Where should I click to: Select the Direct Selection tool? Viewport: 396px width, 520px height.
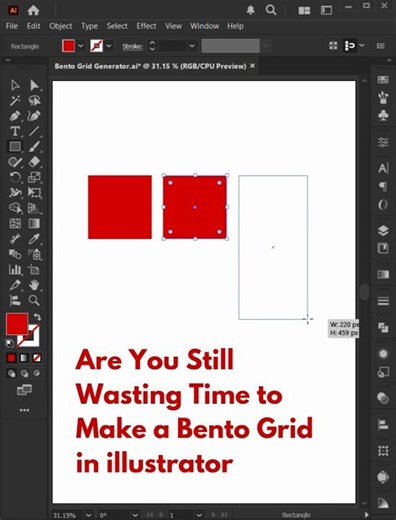tap(34, 85)
